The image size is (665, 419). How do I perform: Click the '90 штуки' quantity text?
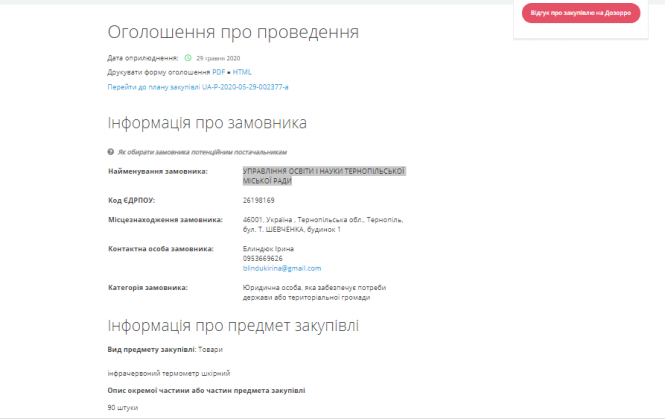point(123,408)
